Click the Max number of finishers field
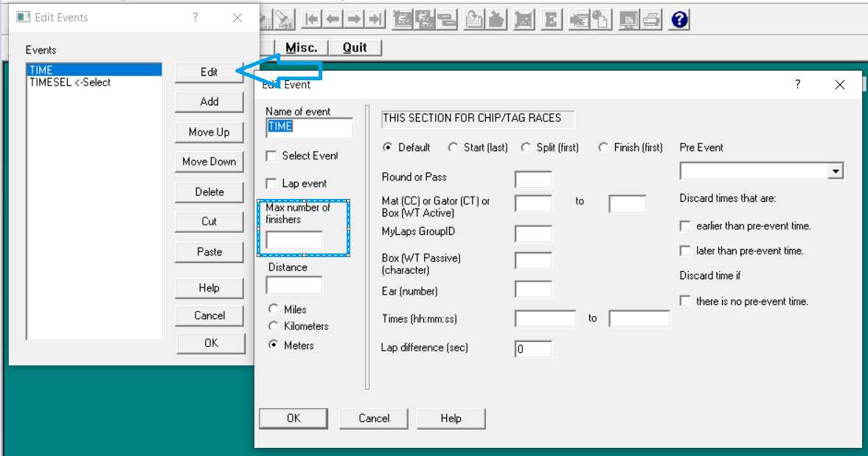The width and height of the screenshot is (868, 456). pyautogui.click(x=294, y=240)
